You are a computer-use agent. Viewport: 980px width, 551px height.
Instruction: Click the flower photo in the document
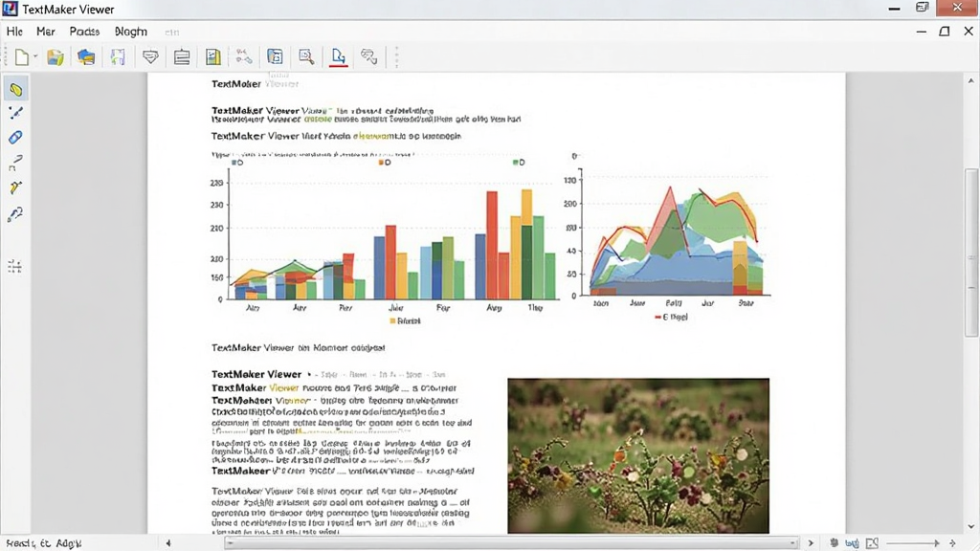coord(638,455)
